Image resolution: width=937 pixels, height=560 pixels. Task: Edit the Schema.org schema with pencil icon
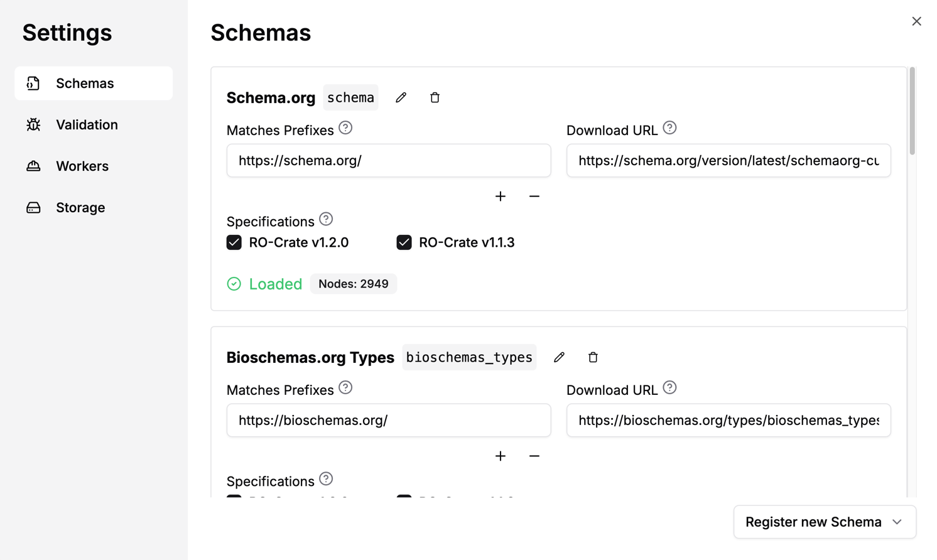coord(401,98)
